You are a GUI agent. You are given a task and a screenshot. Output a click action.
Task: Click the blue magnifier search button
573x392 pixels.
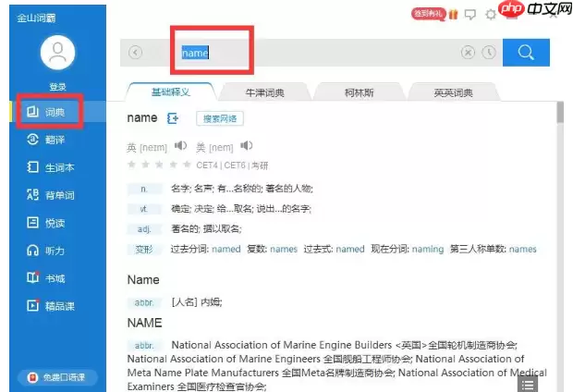pyautogui.click(x=526, y=53)
